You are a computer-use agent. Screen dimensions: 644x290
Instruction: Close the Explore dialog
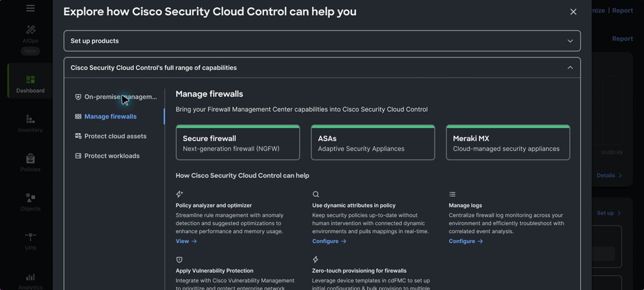tap(573, 12)
